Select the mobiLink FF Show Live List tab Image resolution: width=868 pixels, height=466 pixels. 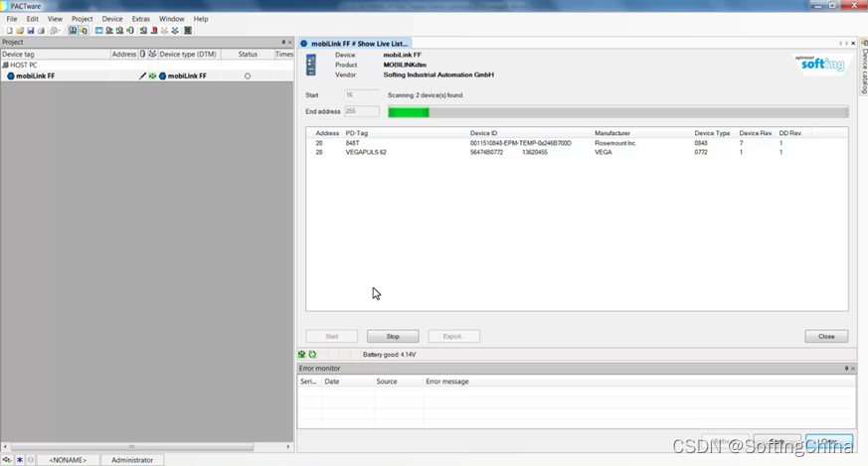click(353, 44)
